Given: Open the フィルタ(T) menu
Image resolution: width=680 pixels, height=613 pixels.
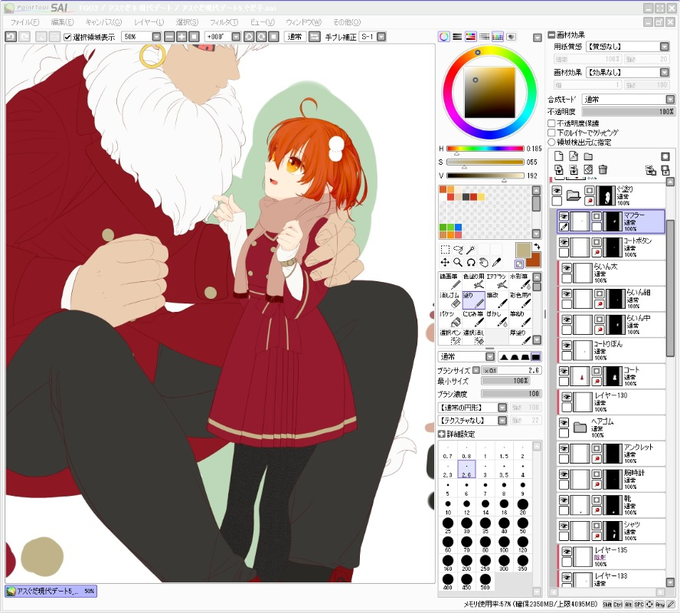Looking at the screenshot, I should 224,22.
